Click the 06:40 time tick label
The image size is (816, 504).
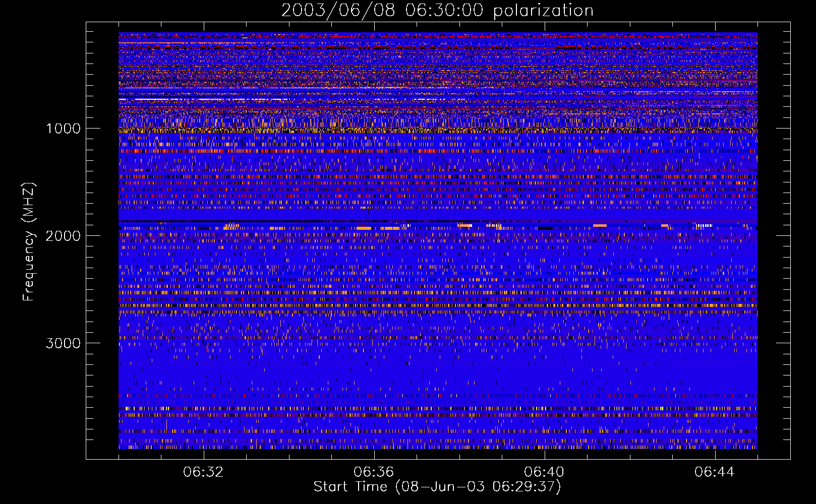pos(544,472)
